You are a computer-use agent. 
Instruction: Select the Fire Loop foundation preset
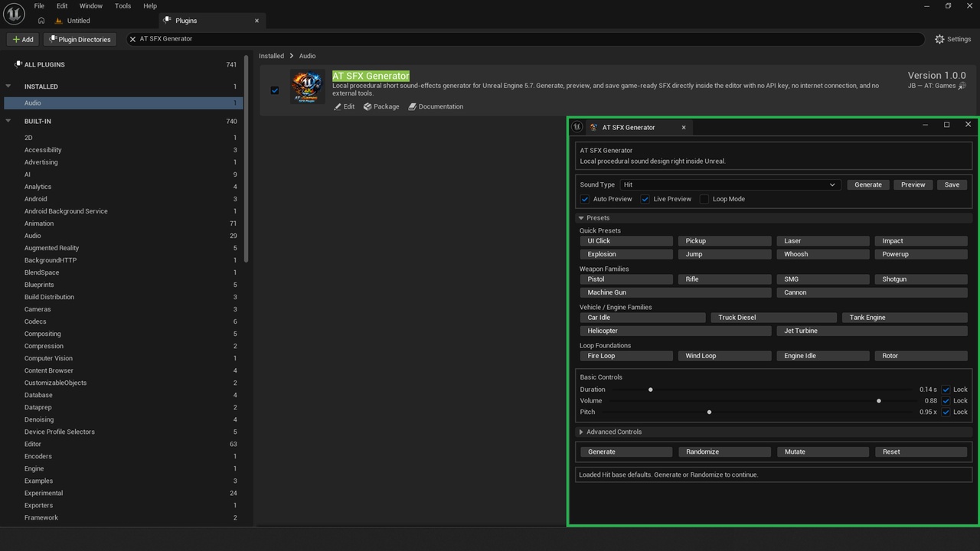[626, 356]
